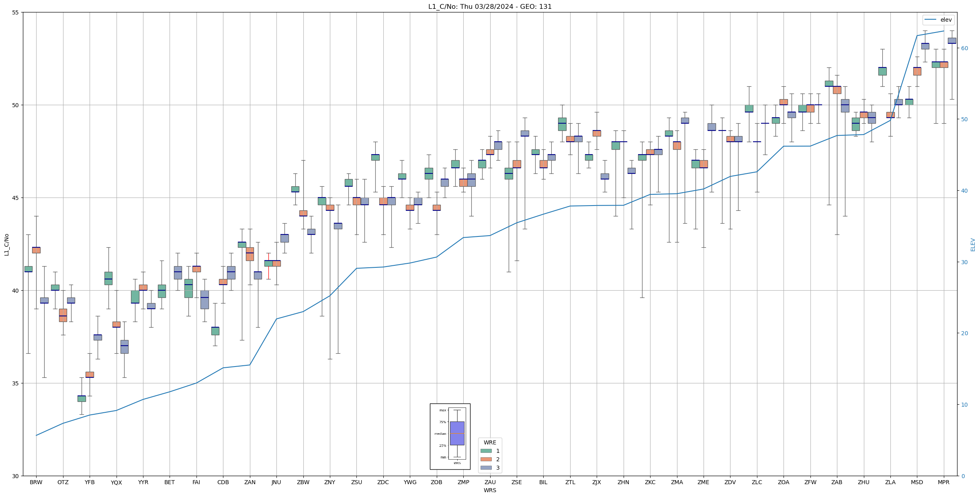Click the JNU x-axis label

pyautogui.click(x=276, y=482)
